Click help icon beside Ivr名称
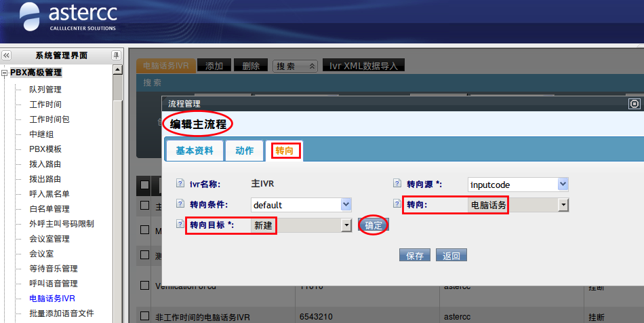Screen dimensions: 644x323 tap(180, 183)
